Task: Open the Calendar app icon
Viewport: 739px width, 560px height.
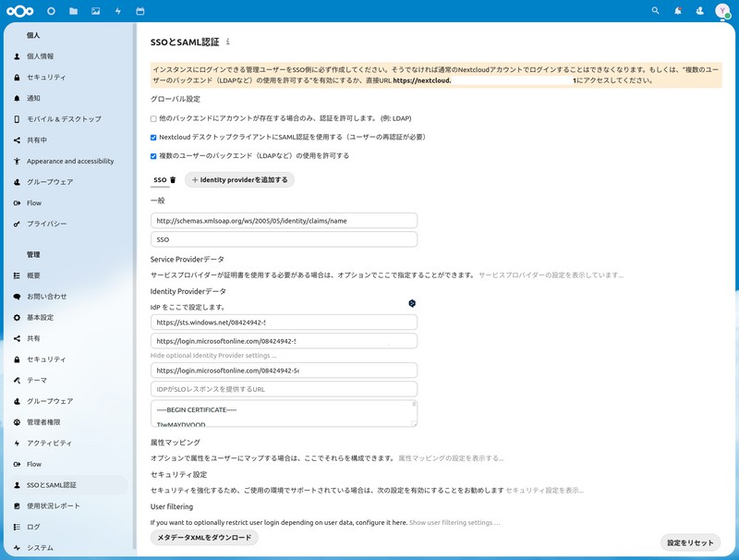Action: [x=139, y=11]
